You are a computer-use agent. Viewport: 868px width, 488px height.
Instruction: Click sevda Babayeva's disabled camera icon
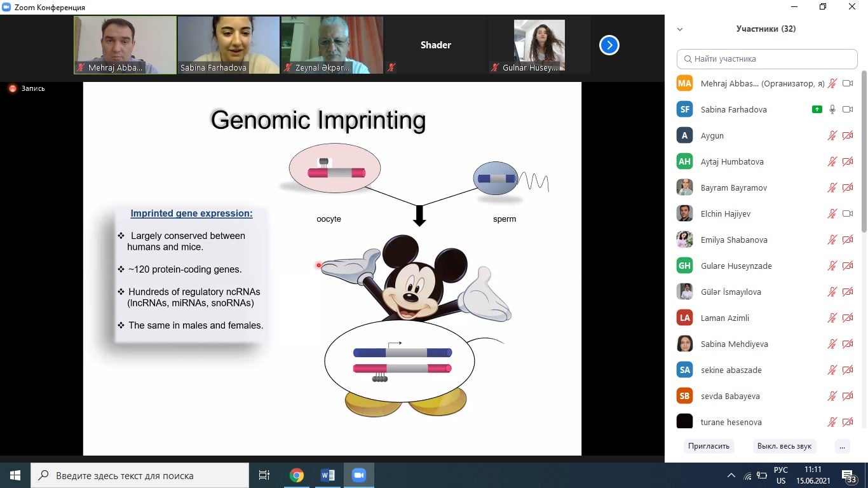[x=848, y=396]
